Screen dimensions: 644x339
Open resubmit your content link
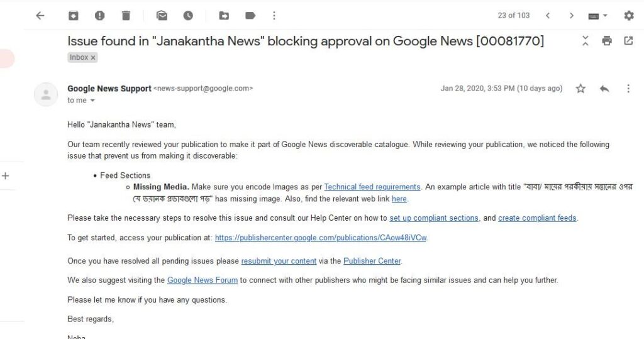pyautogui.click(x=279, y=261)
